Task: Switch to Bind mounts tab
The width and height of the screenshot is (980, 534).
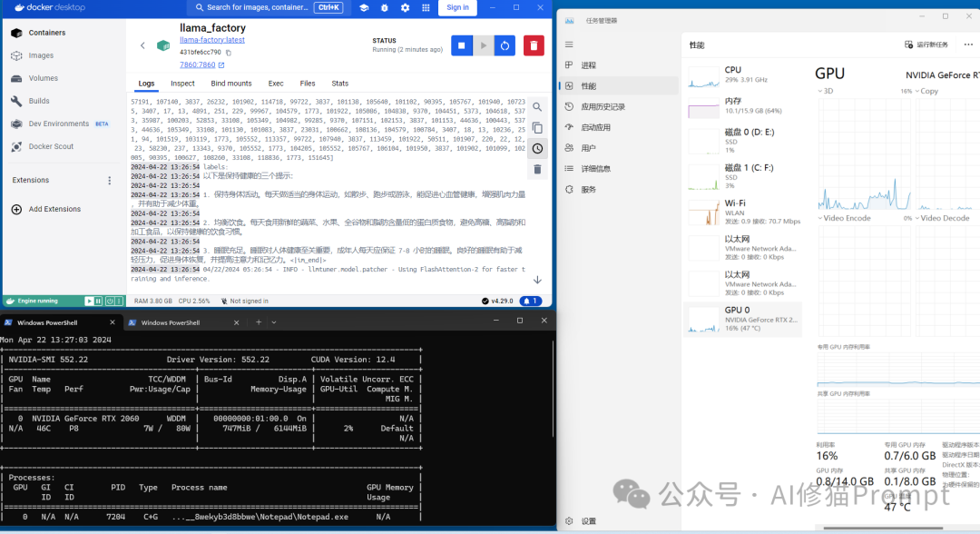Action: [231, 84]
